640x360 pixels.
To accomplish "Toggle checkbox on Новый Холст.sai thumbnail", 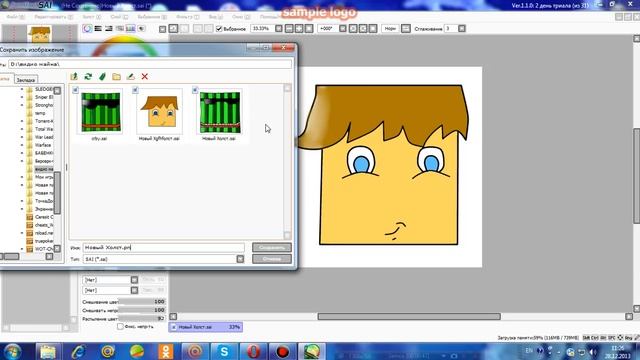I will click(x=195, y=90).
